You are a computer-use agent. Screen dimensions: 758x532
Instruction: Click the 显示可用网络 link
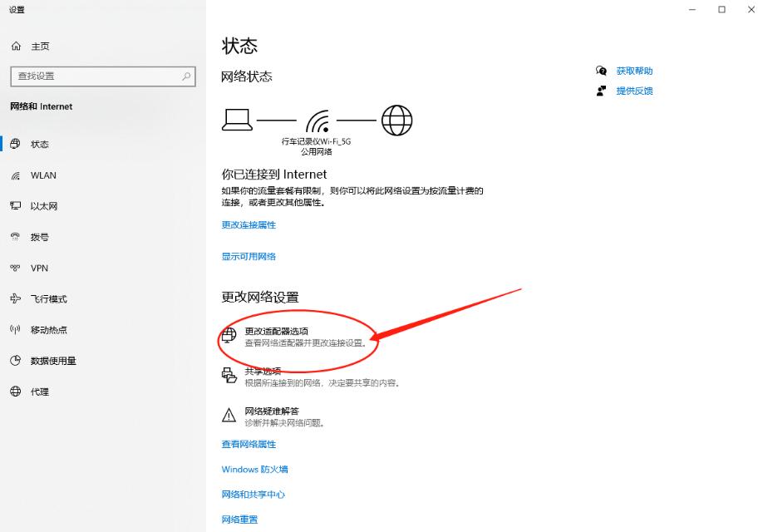point(249,257)
